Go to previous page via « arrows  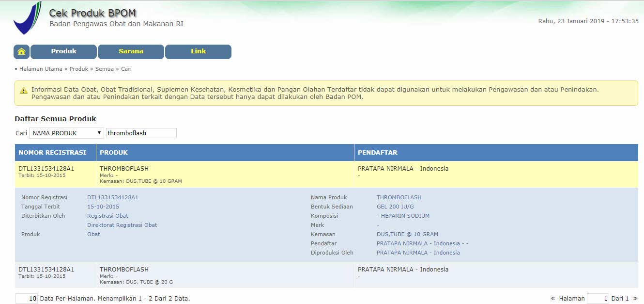click(552, 299)
